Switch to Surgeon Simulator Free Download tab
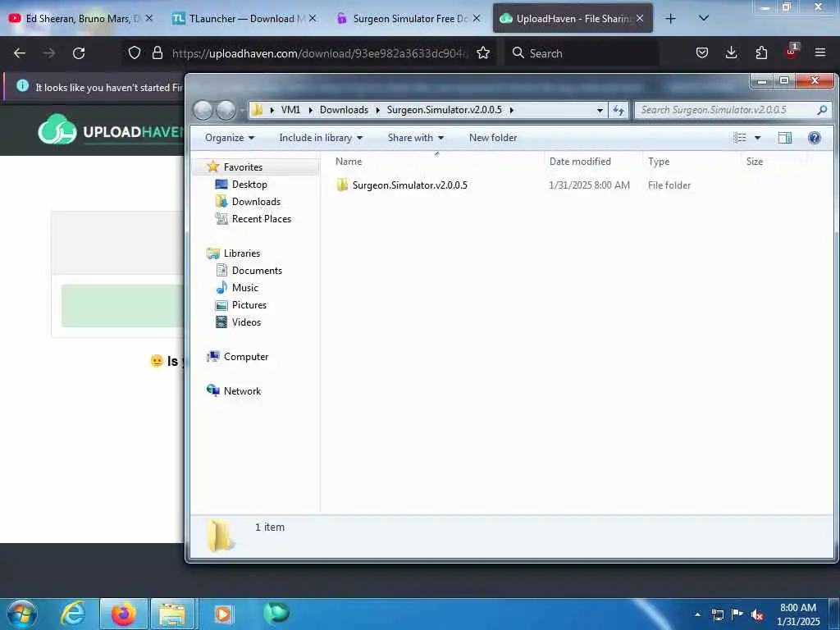The image size is (840, 630). [x=409, y=19]
